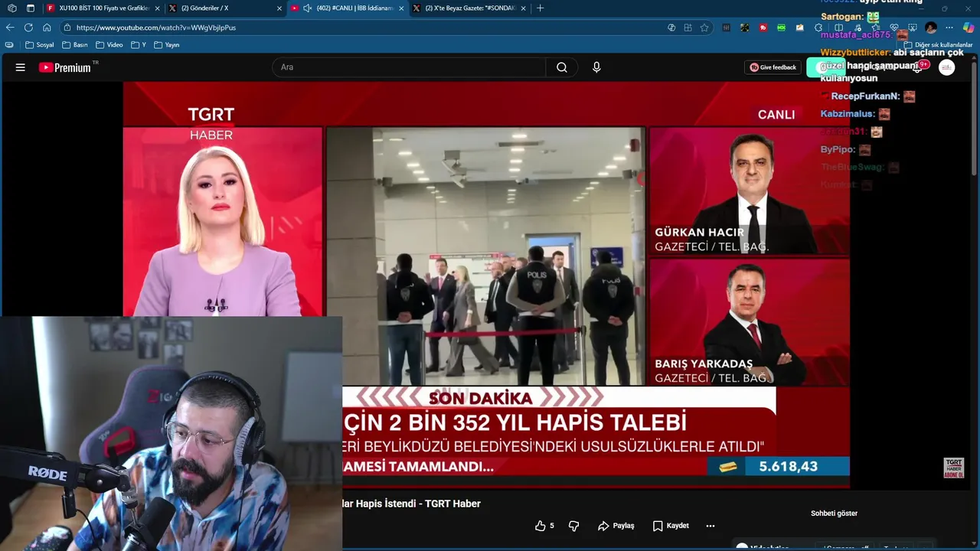Click the Kaydet save button
This screenshot has width=980, height=551.
click(671, 526)
